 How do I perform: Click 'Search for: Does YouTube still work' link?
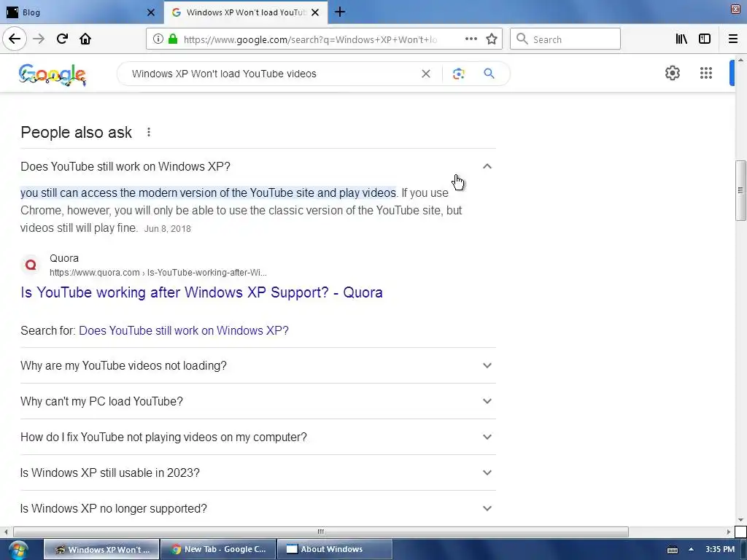tap(183, 330)
